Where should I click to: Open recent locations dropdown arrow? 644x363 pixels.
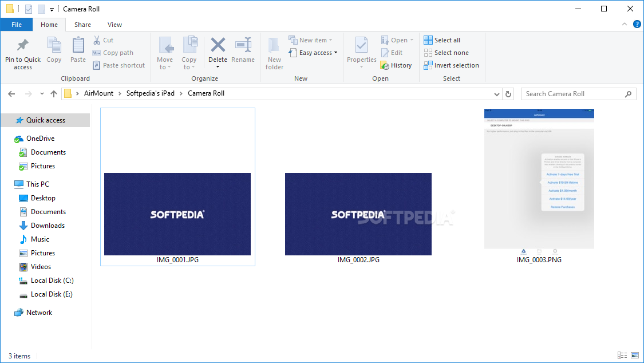pyautogui.click(x=42, y=94)
